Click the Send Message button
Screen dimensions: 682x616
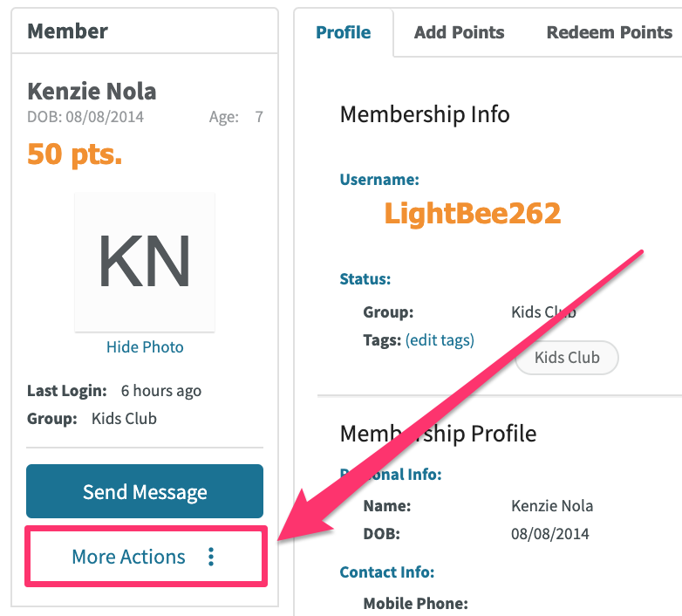(x=145, y=491)
